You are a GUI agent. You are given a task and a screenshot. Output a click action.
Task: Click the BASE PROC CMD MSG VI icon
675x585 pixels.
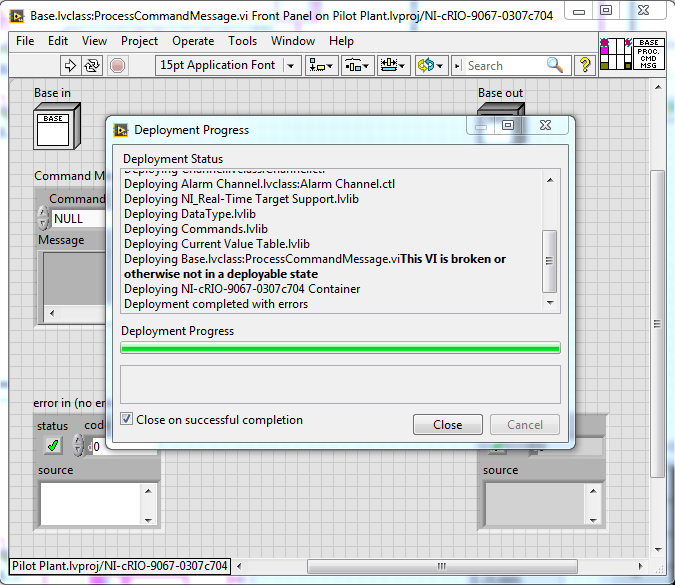point(649,53)
